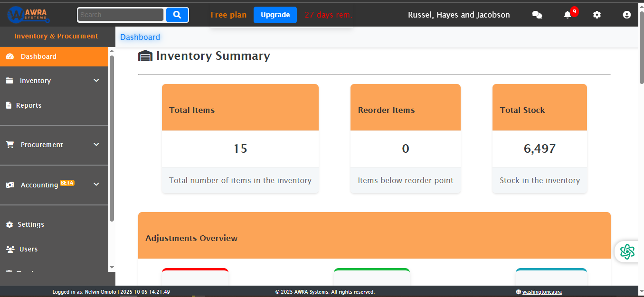Click the blue Upgrade button
644x297 pixels.
click(x=275, y=15)
